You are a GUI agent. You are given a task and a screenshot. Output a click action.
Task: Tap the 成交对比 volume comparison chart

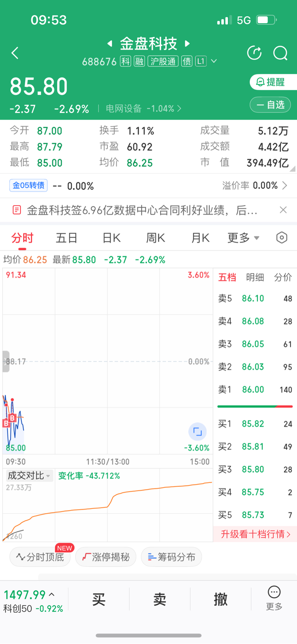click(108, 505)
